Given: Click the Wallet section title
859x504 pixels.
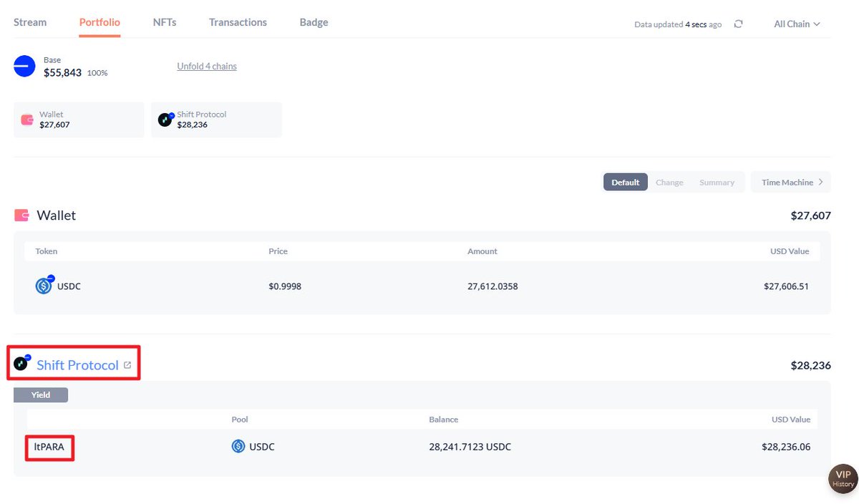Looking at the screenshot, I should pyautogui.click(x=56, y=215).
